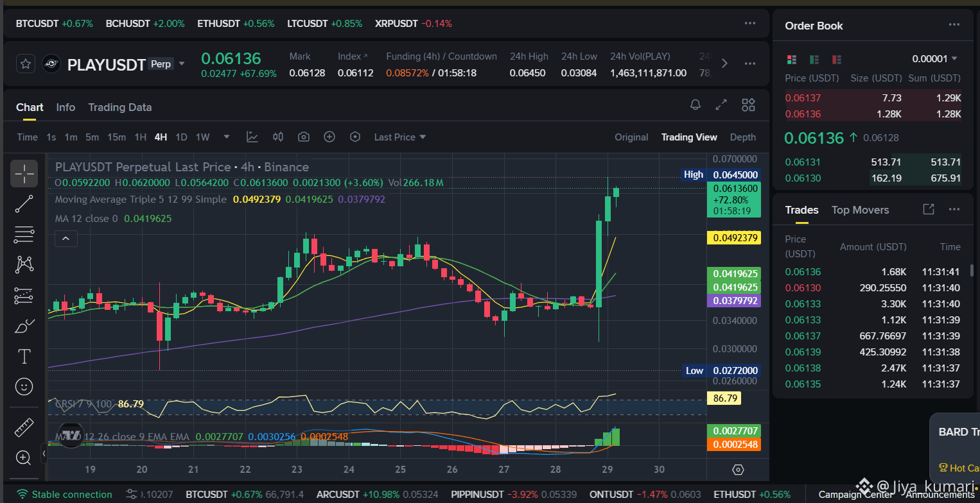Image resolution: width=980 pixels, height=503 pixels.
Task: Add PLAYUSDT to favorites with the star
Action: pyautogui.click(x=26, y=64)
